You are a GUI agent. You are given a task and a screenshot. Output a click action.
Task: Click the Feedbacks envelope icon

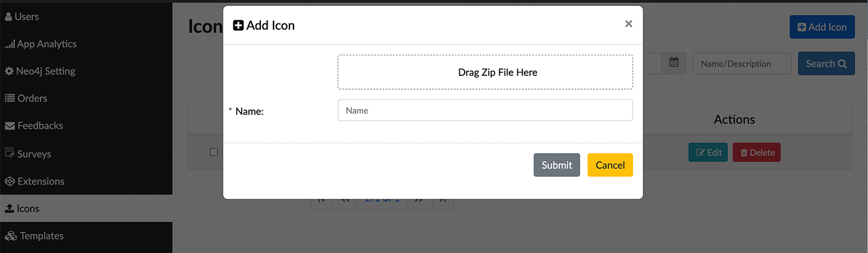pyautogui.click(x=10, y=126)
